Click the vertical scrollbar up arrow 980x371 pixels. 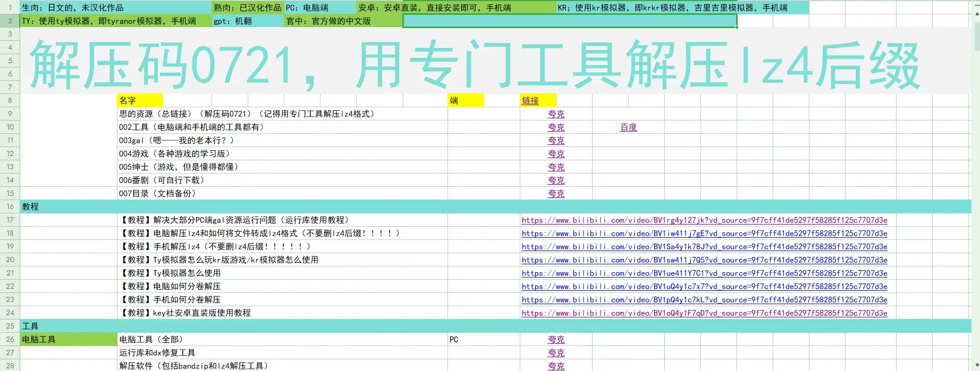tap(976, 13)
